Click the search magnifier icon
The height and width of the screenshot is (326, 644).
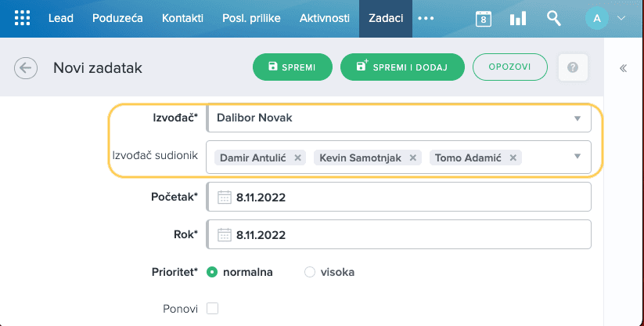coord(554,18)
